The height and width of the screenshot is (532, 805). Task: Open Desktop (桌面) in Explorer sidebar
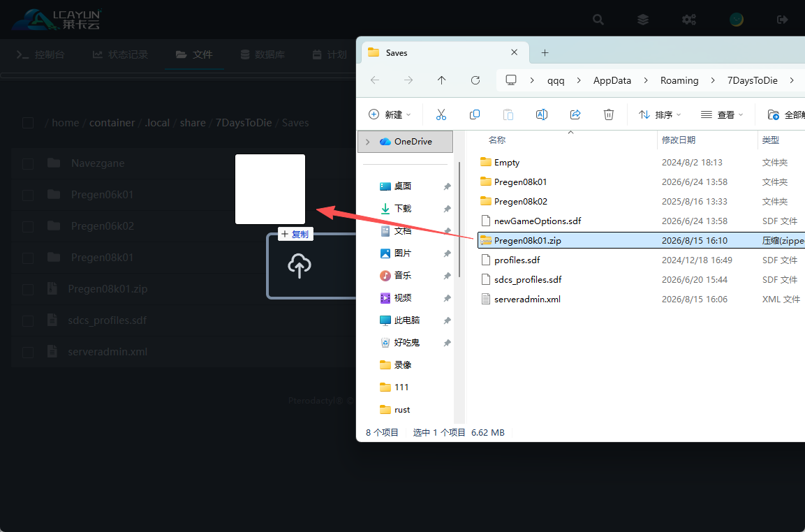click(402, 186)
